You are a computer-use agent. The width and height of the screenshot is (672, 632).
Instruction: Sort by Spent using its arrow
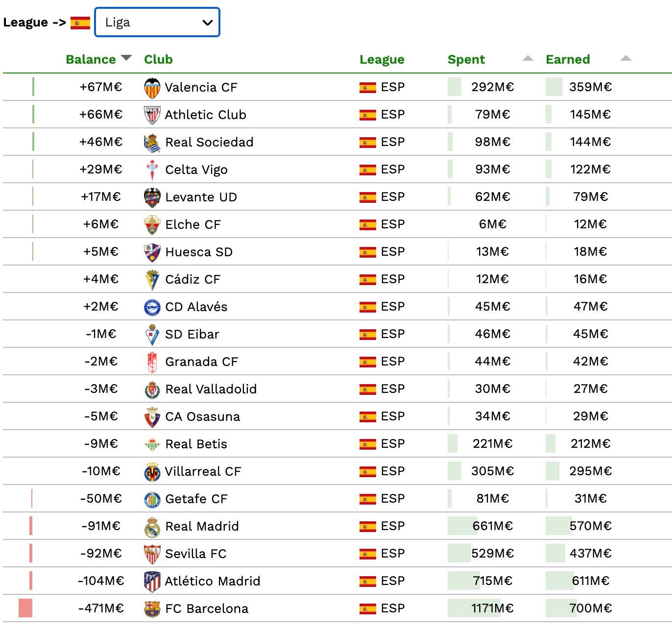click(x=528, y=58)
